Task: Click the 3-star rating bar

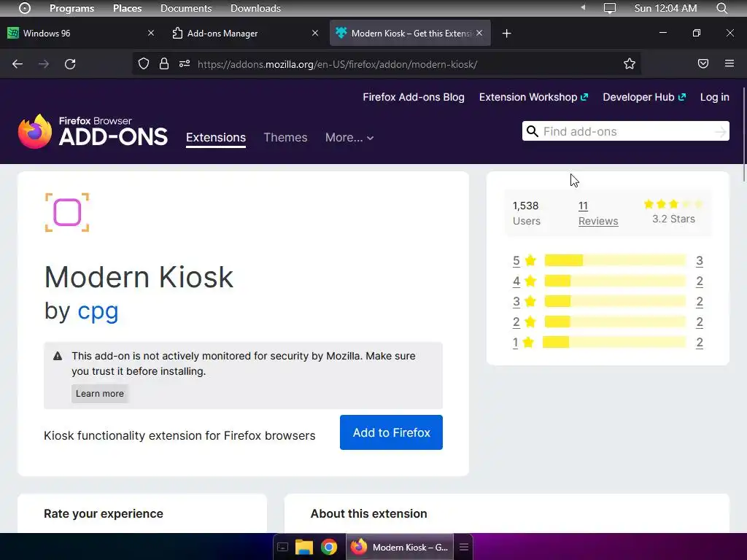Action: [x=615, y=301]
